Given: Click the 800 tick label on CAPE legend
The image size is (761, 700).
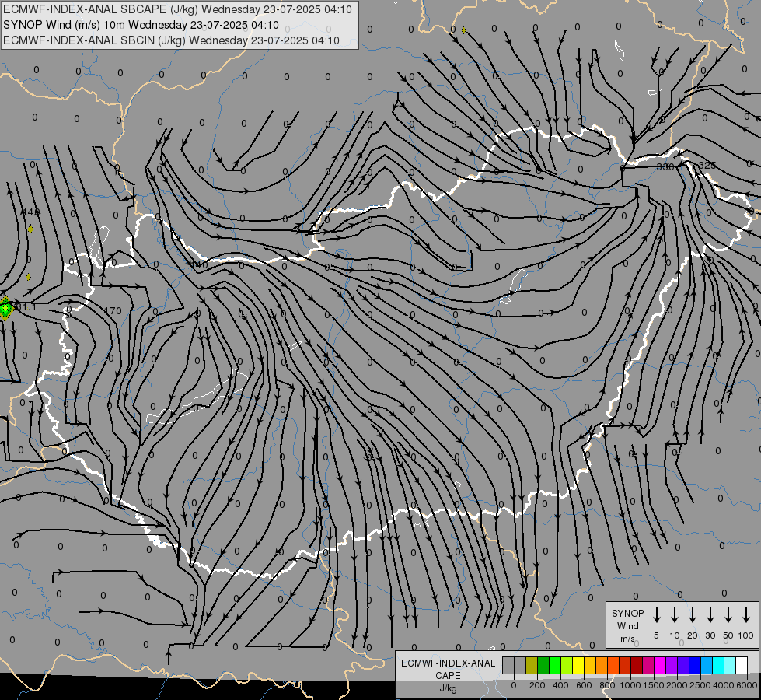Looking at the screenshot, I should coord(607,685).
